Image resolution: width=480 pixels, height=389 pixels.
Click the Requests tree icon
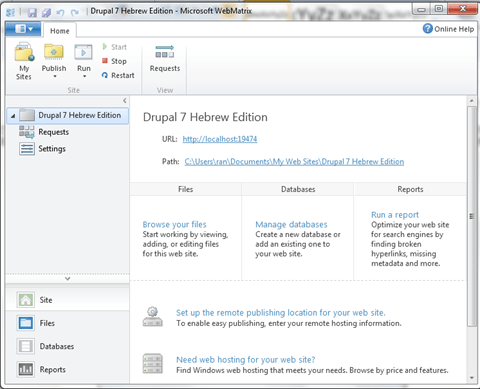coord(27,132)
